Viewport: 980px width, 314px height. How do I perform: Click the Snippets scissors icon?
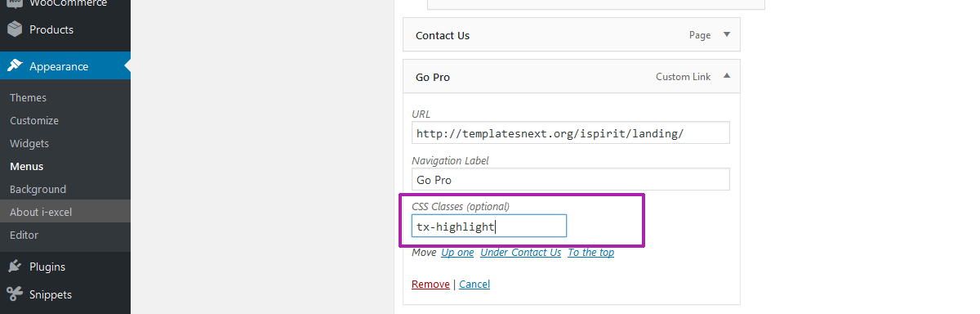[x=15, y=294]
